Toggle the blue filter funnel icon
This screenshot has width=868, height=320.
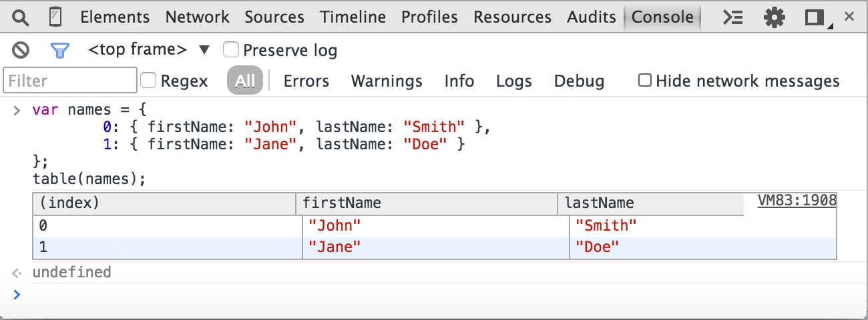[60, 50]
